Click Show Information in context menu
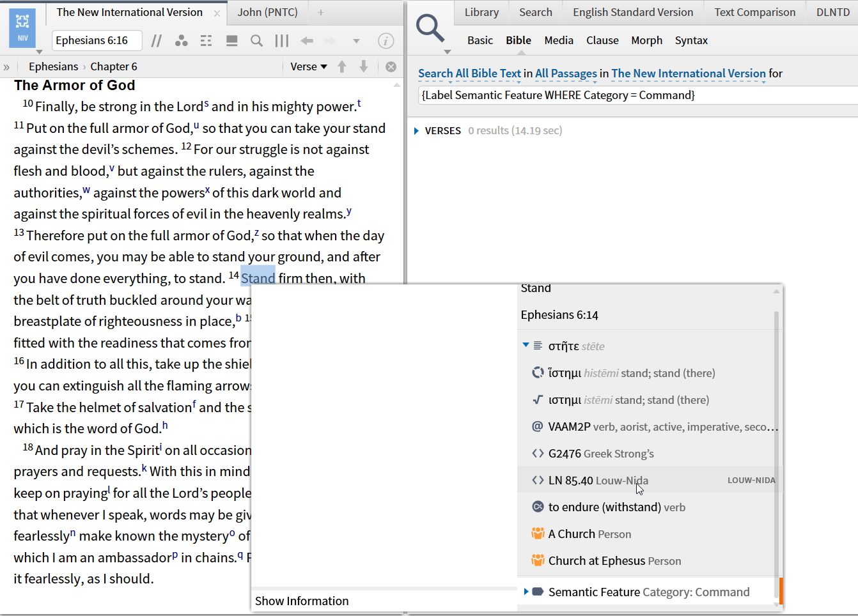The height and width of the screenshot is (616, 858). 302,601
